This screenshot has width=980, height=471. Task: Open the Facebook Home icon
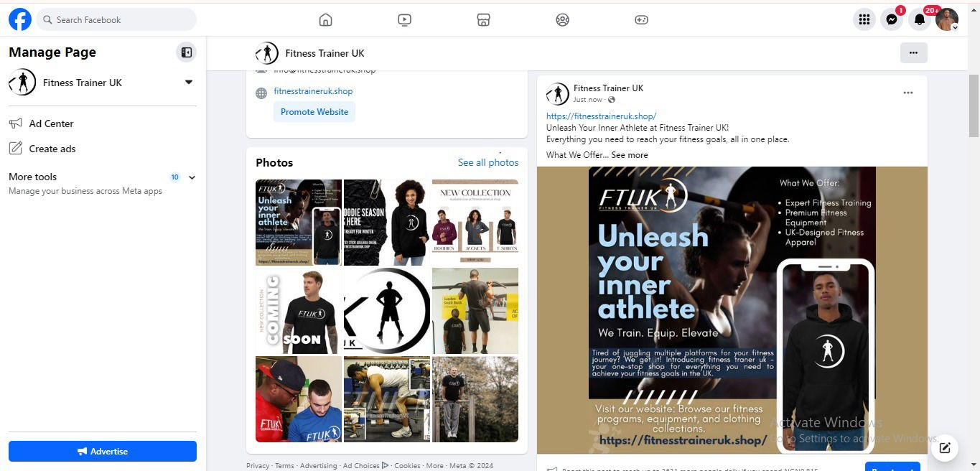click(x=325, y=20)
